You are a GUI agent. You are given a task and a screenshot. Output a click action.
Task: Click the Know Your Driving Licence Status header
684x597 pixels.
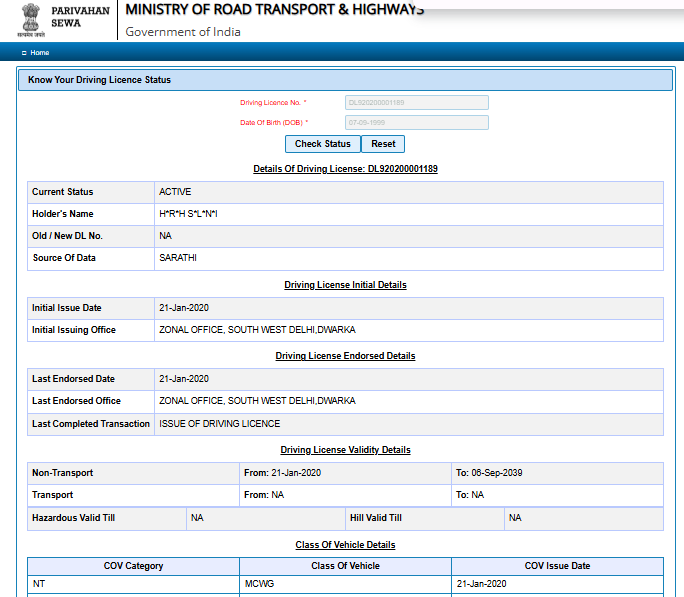[x=100, y=80]
